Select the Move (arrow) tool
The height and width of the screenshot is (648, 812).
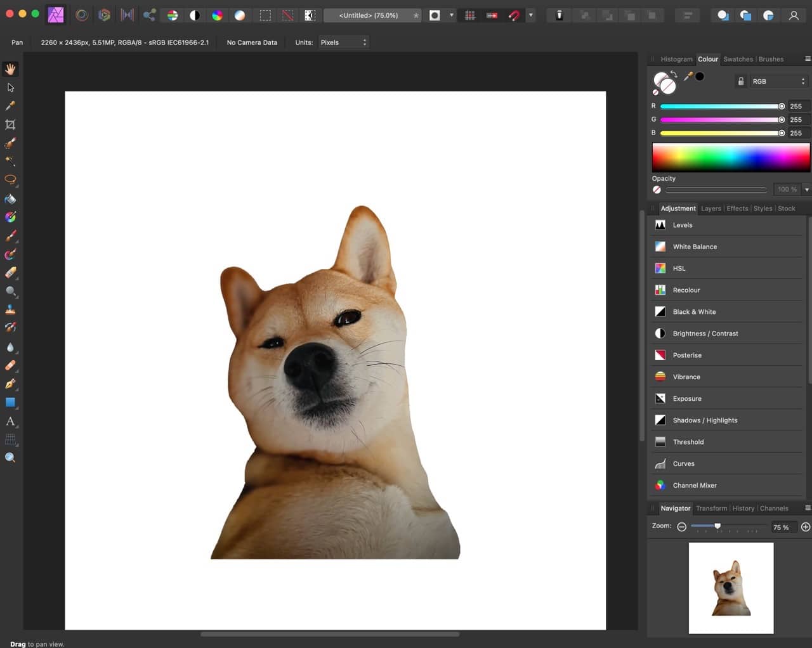(x=10, y=87)
